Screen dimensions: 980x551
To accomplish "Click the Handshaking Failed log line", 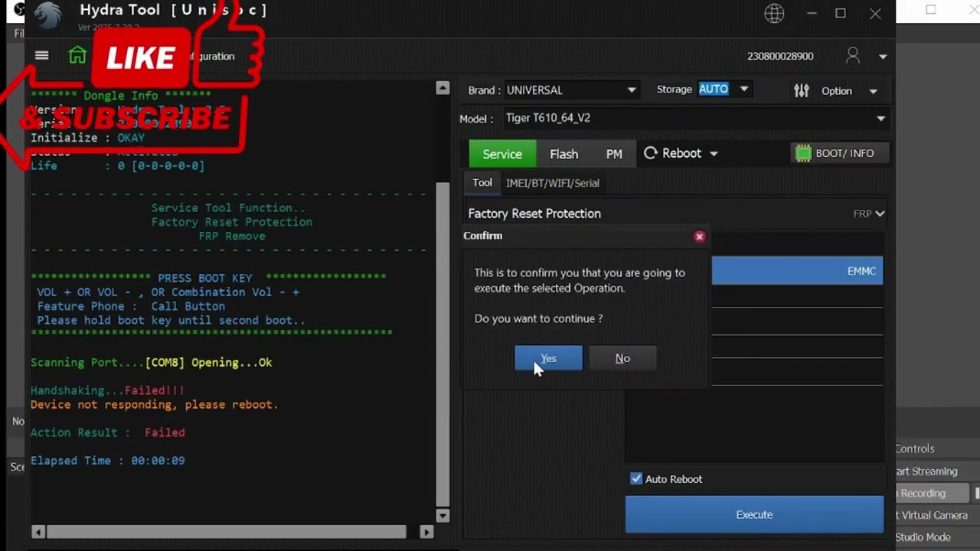I will pyautogui.click(x=107, y=390).
